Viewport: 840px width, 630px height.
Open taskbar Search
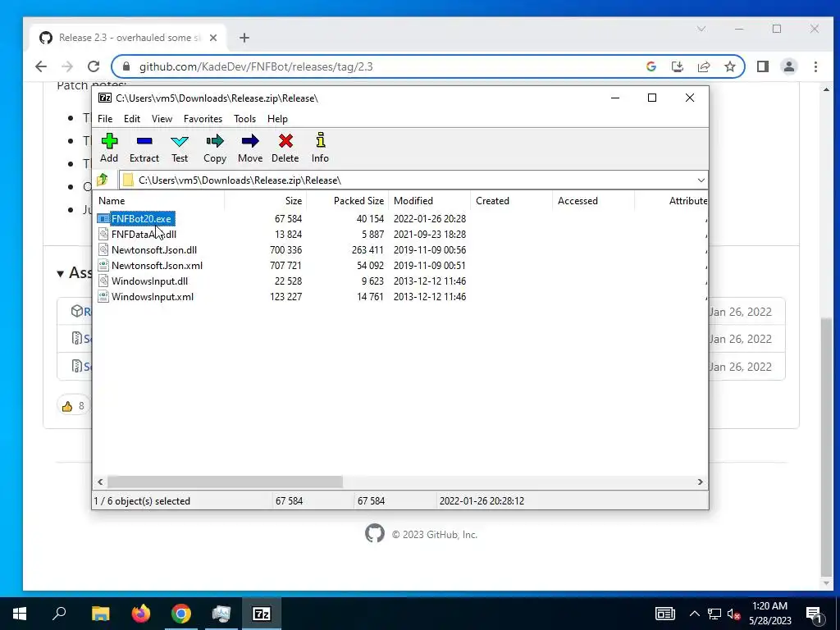click(59, 614)
